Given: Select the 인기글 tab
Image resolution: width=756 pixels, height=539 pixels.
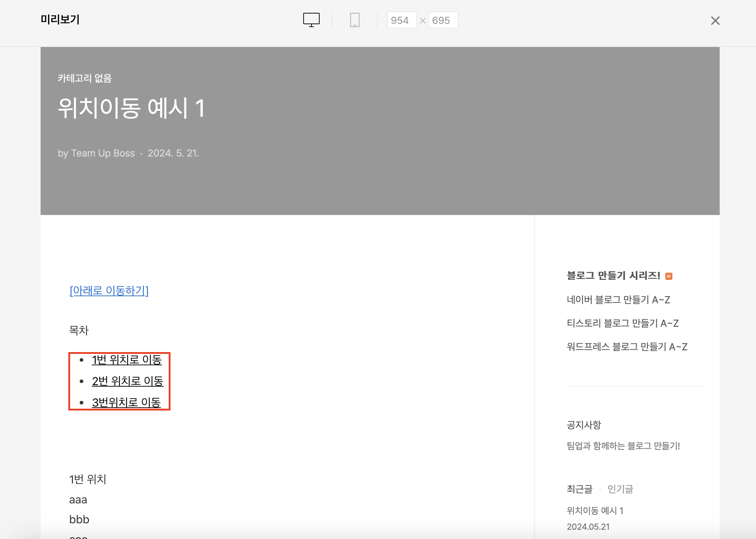Looking at the screenshot, I should pyautogui.click(x=620, y=489).
